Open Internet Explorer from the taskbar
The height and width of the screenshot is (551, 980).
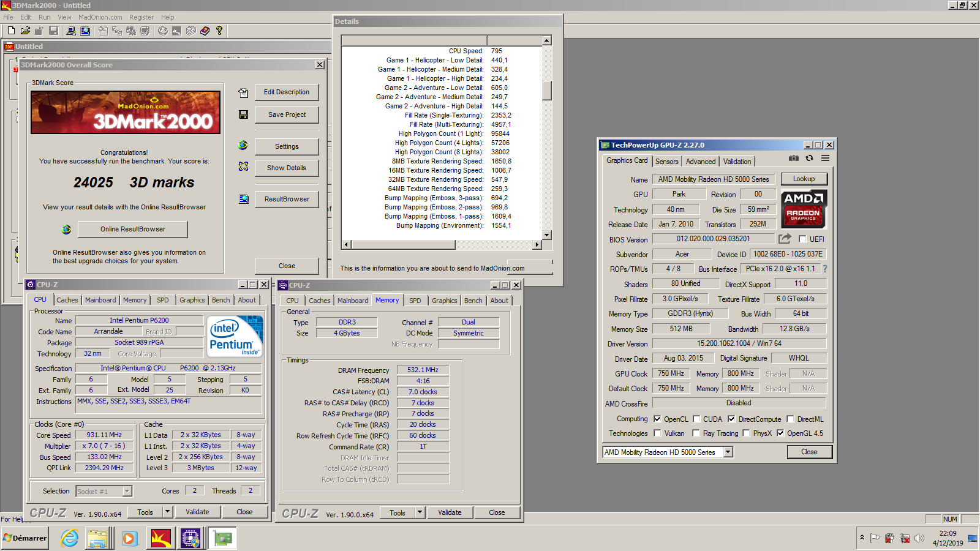70,538
